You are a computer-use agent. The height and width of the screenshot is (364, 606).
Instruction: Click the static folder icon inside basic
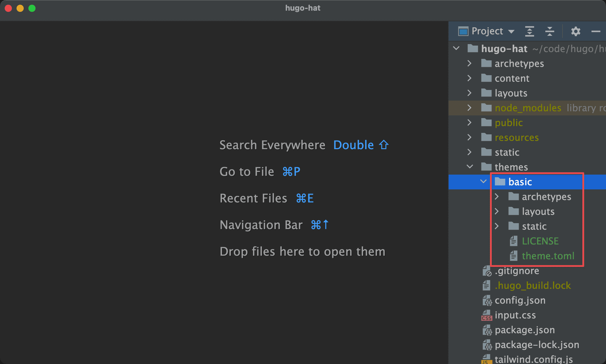click(x=514, y=226)
